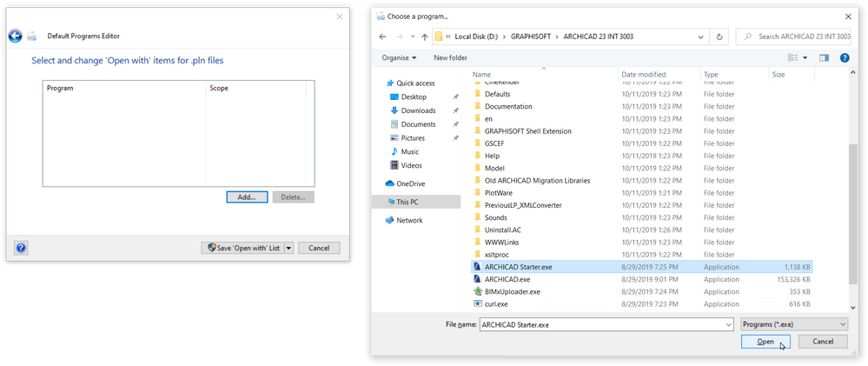868x366 pixels.
Task: Open the recent locations dropdown arrow
Action: click(413, 37)
